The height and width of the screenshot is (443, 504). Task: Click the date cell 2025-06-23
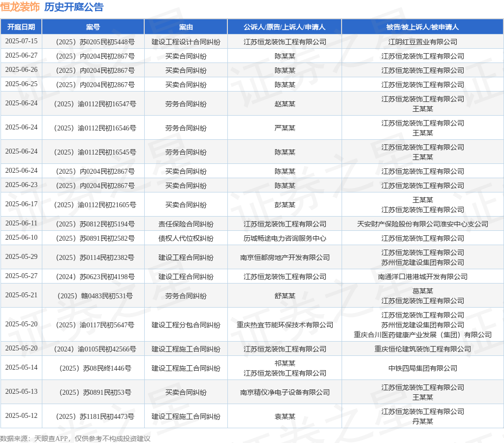tap(21, 185)
